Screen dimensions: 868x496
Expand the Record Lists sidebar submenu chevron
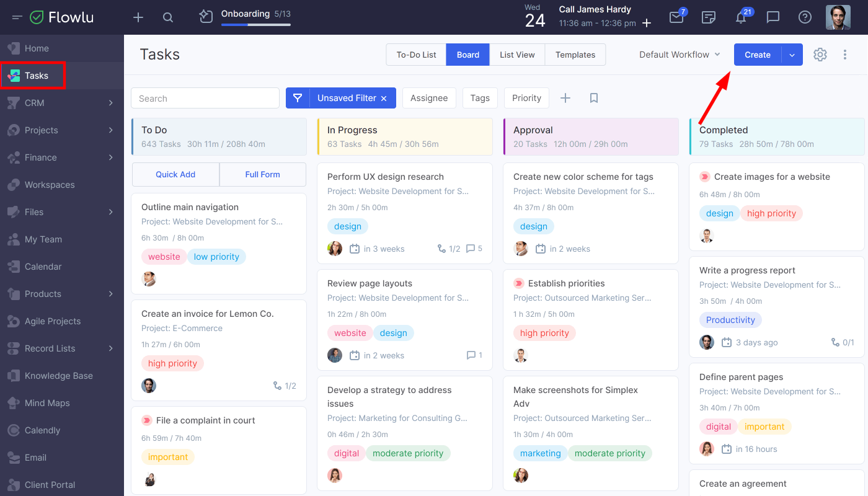point(111,348)
